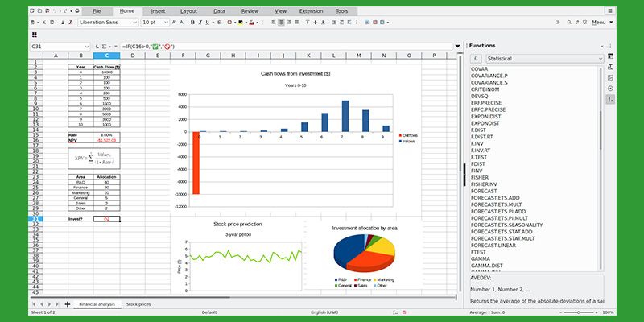The width and height of the screenshot is (644, 322).
Task: Open the Tools tab
Action: 341,11
